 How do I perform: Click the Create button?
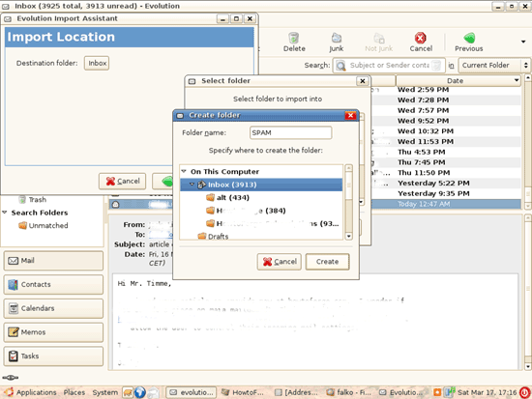pos(327,262)
